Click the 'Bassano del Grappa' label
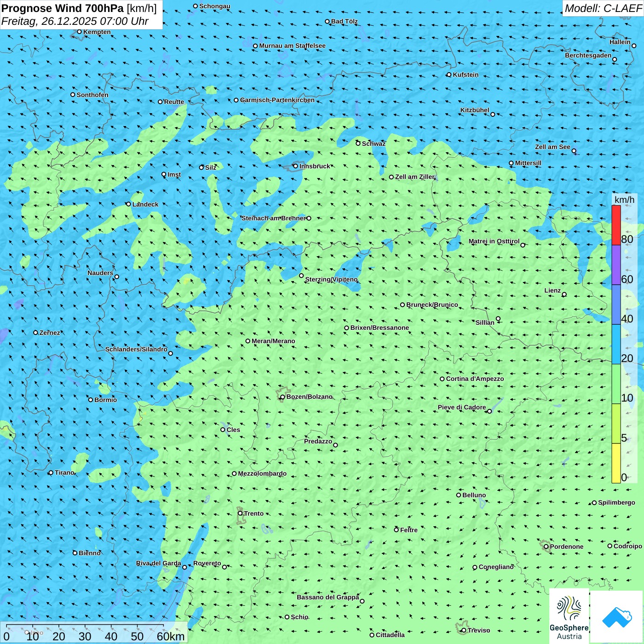The image size is (644, 644). point(328,598)
